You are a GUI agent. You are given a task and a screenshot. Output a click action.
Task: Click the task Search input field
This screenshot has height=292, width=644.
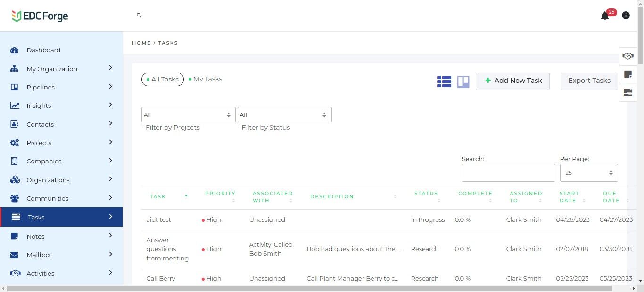[508, 173]
